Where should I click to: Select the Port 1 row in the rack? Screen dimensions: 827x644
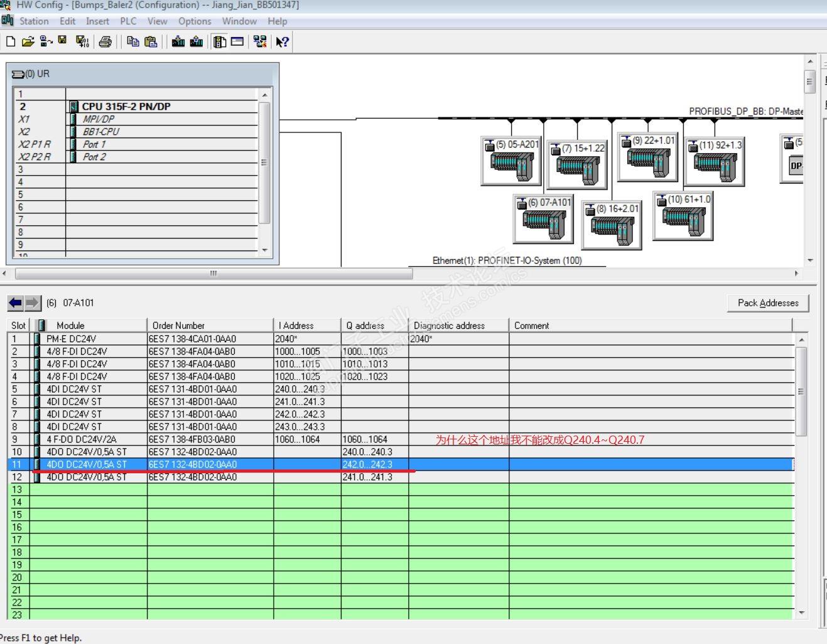(136, 144)
